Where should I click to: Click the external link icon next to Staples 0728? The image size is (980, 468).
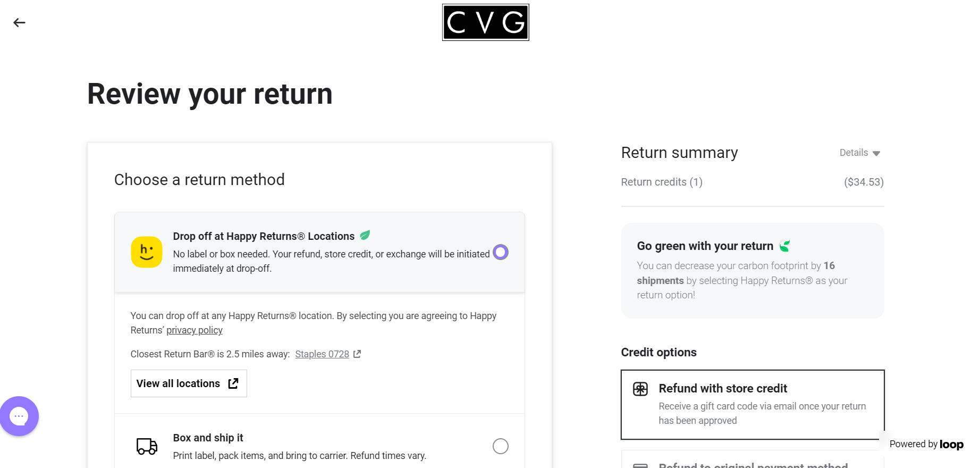[357, 354]
